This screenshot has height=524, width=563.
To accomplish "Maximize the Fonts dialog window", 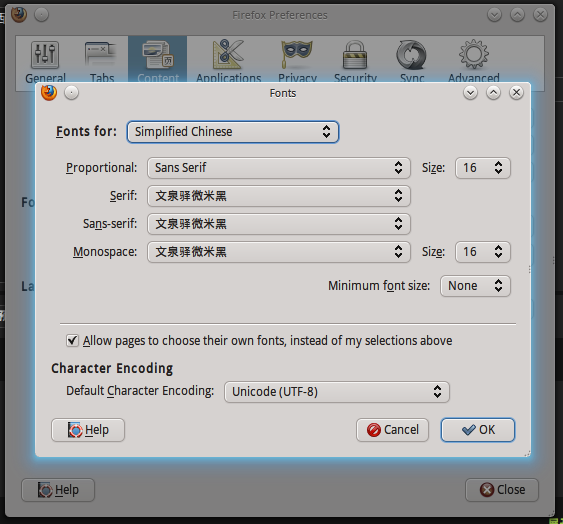I will point(493,93).
